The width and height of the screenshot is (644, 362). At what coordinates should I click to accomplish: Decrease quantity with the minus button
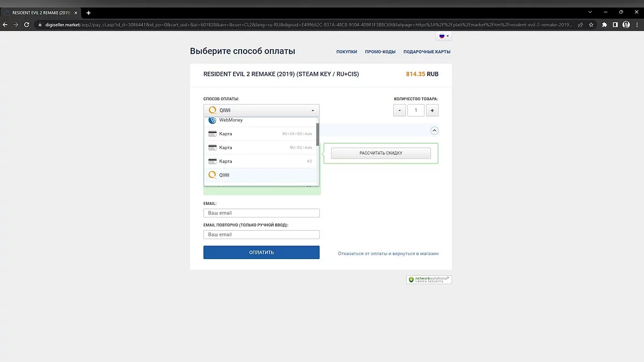(x=399, y=110)
